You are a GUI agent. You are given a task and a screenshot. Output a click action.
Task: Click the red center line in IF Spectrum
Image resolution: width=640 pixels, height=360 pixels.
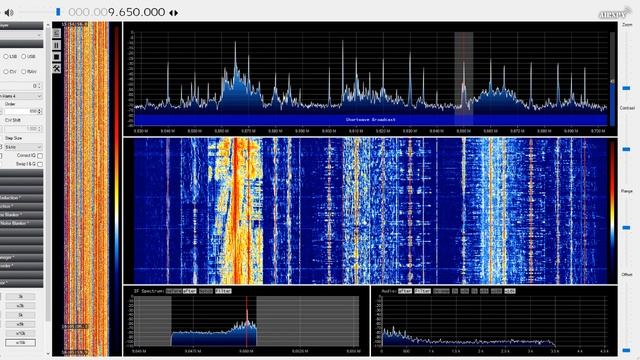pos(247,321)
